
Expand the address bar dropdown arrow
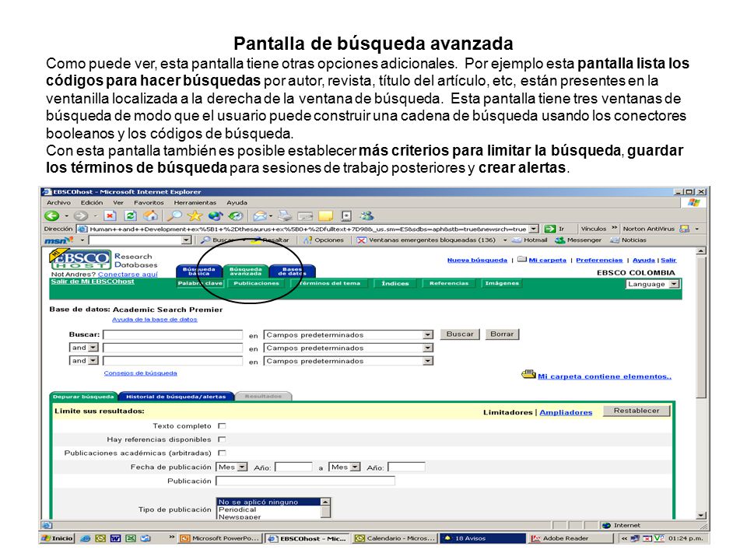pos(534,229)
